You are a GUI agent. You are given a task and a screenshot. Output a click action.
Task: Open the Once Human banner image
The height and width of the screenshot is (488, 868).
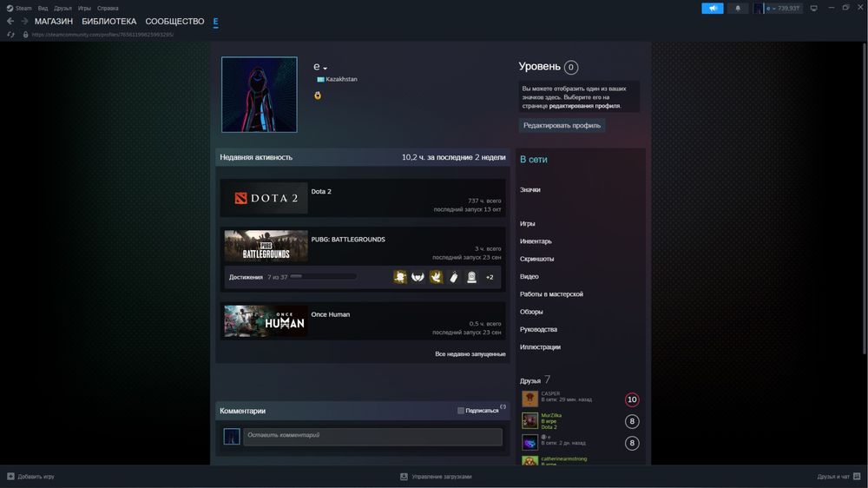(266, 321)
